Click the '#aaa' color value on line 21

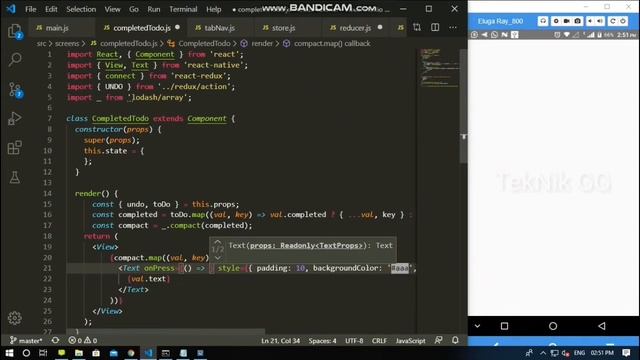tap(400, 268)
